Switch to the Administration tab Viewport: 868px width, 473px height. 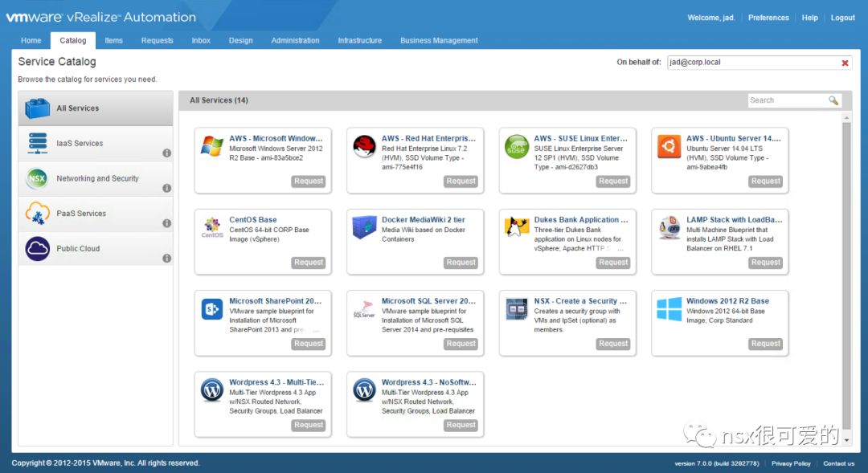295,40
